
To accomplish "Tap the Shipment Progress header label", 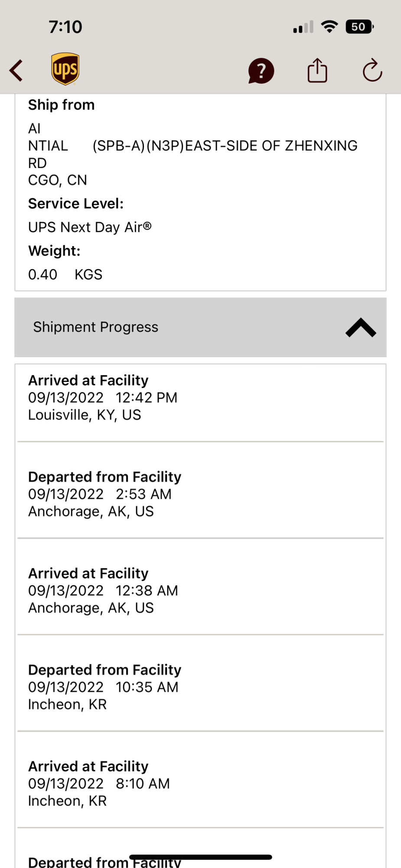I will (96, 327).
